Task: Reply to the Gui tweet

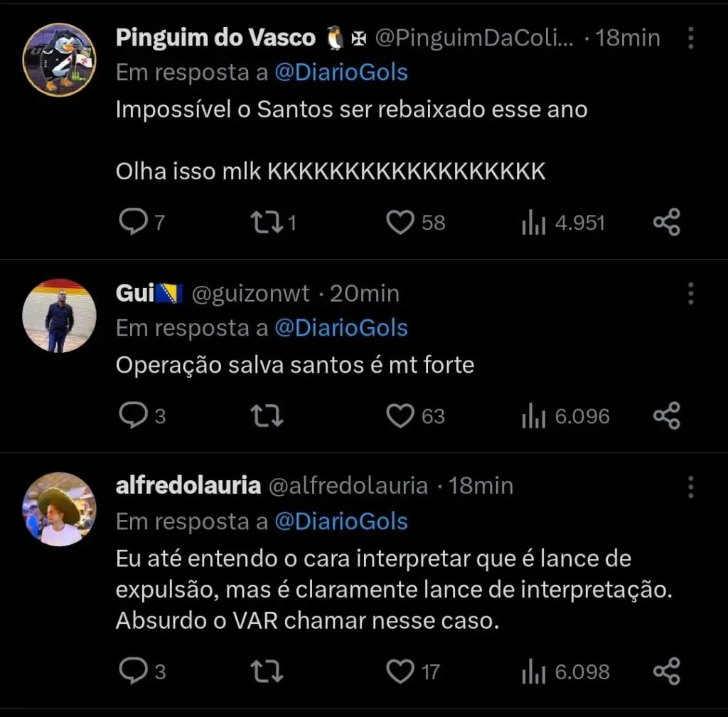Action: click(x=132, y=415)
